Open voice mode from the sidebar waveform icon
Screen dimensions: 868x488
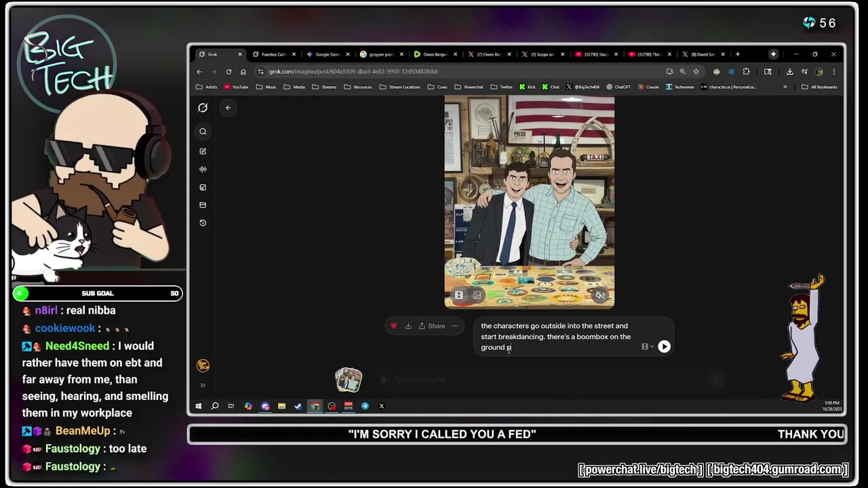(203, 169)
